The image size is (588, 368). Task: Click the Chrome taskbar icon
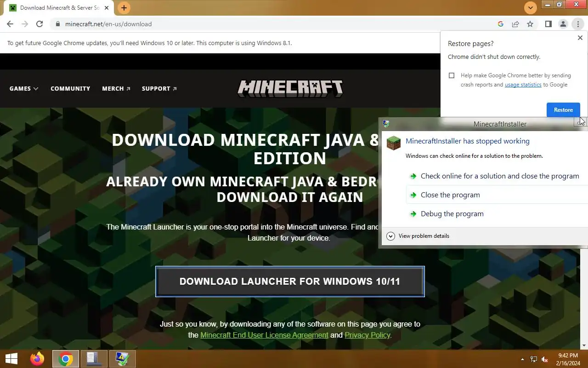click(x=65, y=359)
